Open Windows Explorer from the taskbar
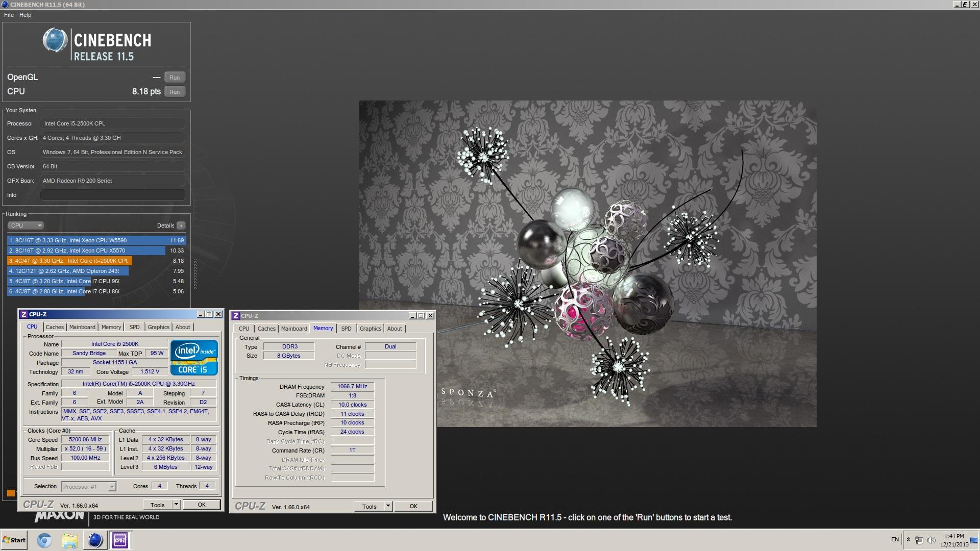 [70, 540]
